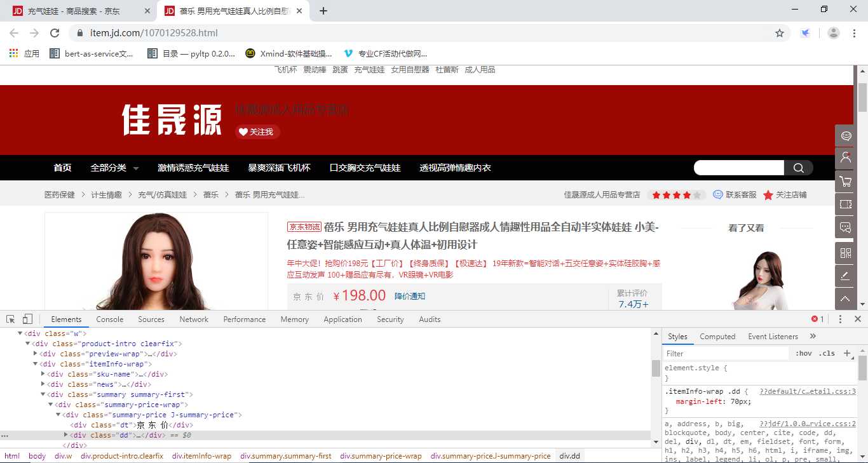Collapse the div class="w" node
868x463 pixels.
[20, 333]
